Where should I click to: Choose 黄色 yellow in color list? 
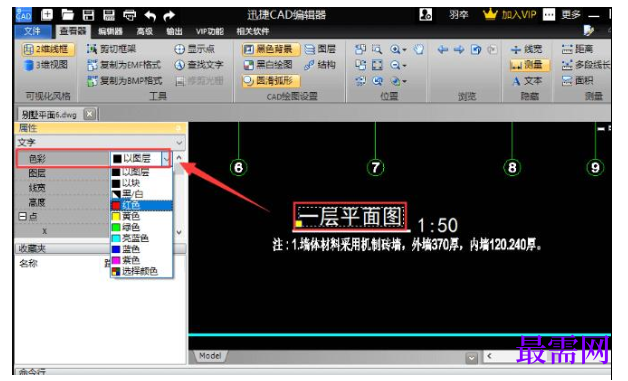click(142, 216)
